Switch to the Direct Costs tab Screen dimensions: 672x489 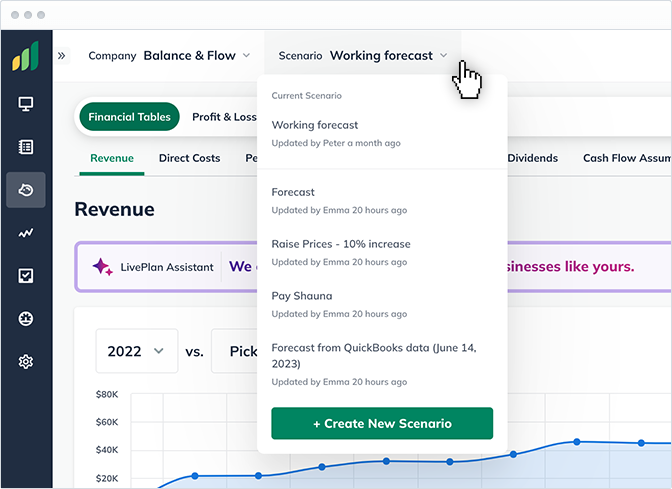pyautogui.click(x=189, y=158)
